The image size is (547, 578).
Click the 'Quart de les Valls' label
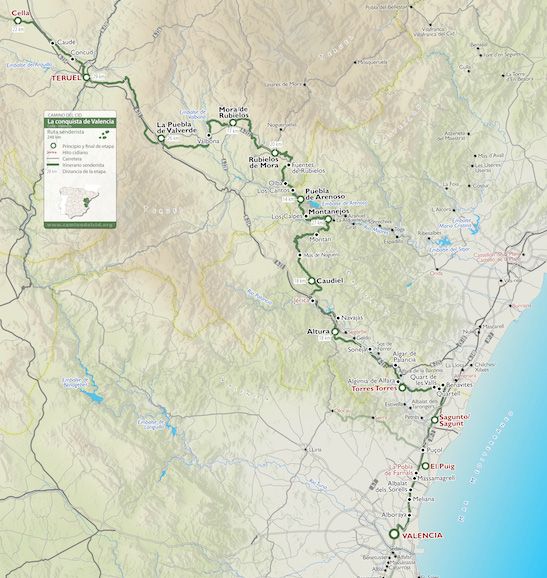click(x=424, y=380)
